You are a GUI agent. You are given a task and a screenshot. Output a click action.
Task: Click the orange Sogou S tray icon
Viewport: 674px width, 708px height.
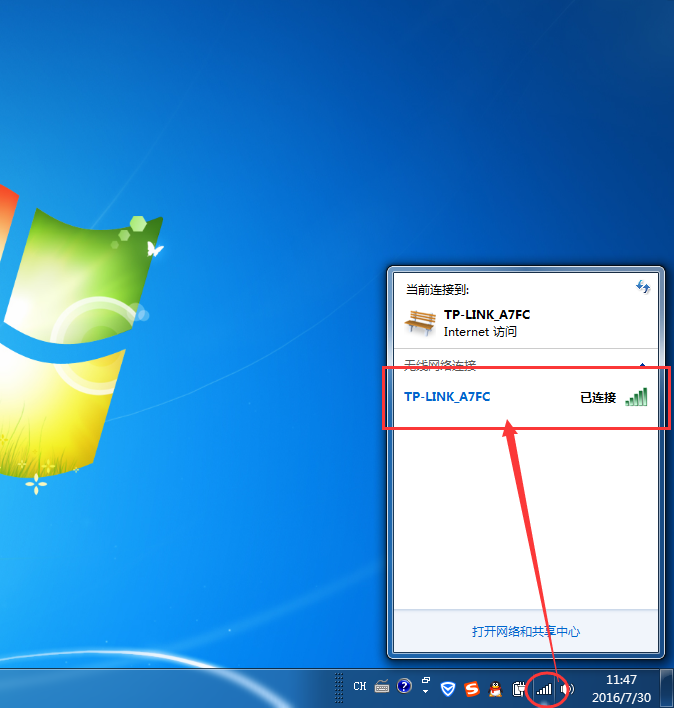pos(472,689)
